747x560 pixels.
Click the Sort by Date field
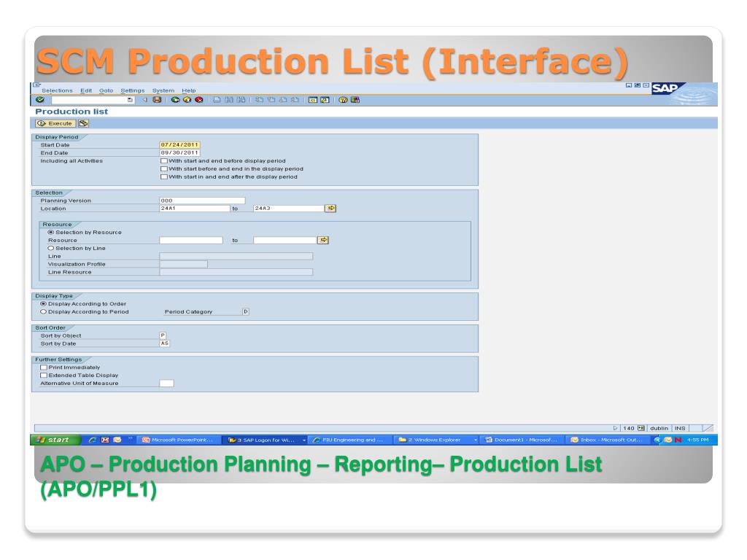click(164, 343)
